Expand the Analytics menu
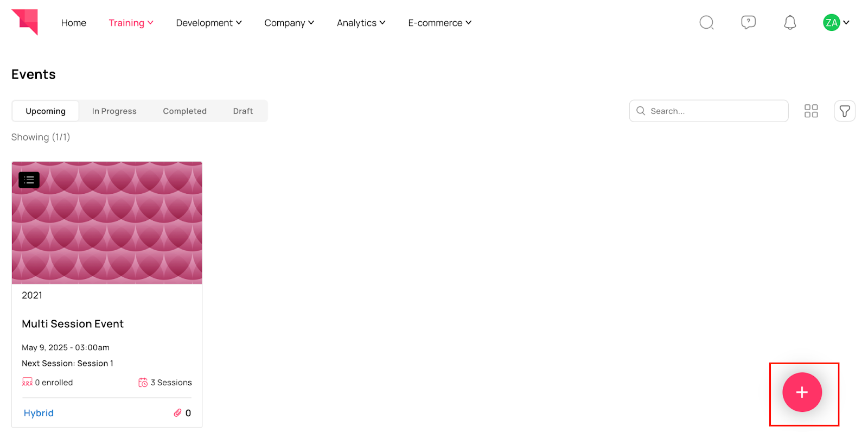 pyautogui.click(x=361, y=23)
